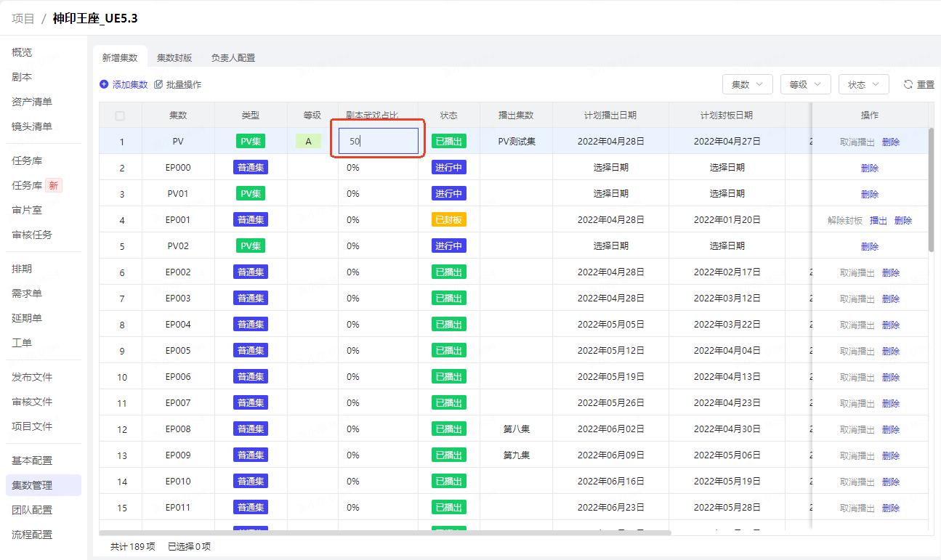Click the 计划播出日期 column header
941x560 pixels.
click(x=611, y=115)
